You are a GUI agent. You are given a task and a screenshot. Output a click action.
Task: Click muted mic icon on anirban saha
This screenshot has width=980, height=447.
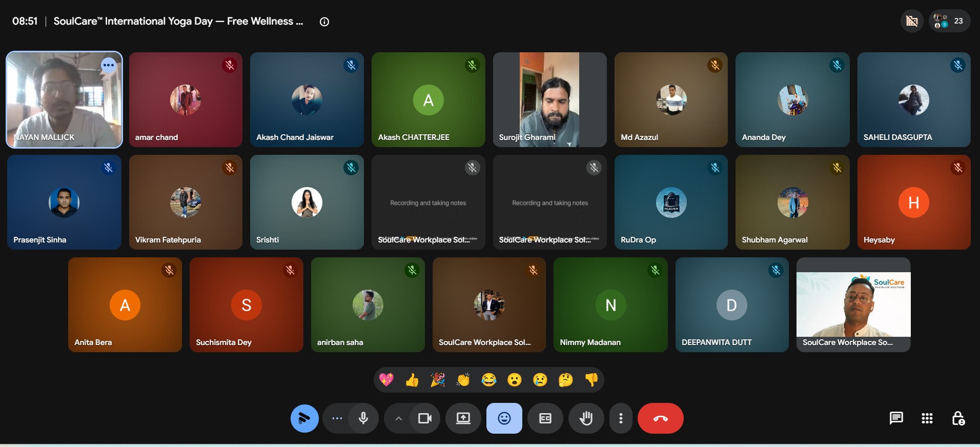412,270
